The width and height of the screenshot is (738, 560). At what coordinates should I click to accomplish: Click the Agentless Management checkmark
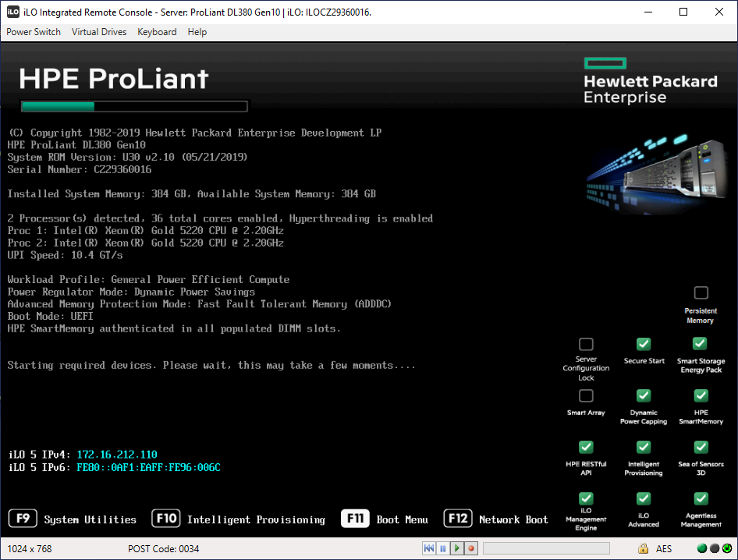coord(701,498)
